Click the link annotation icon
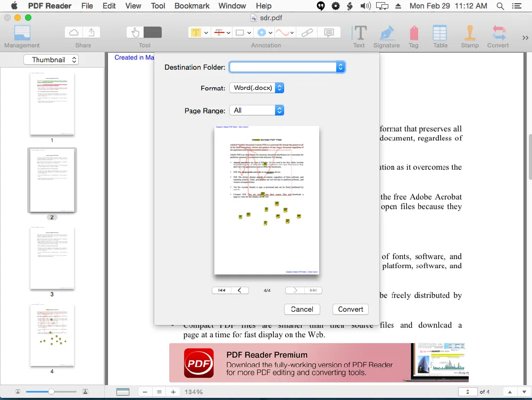 (x=307, y=32)
